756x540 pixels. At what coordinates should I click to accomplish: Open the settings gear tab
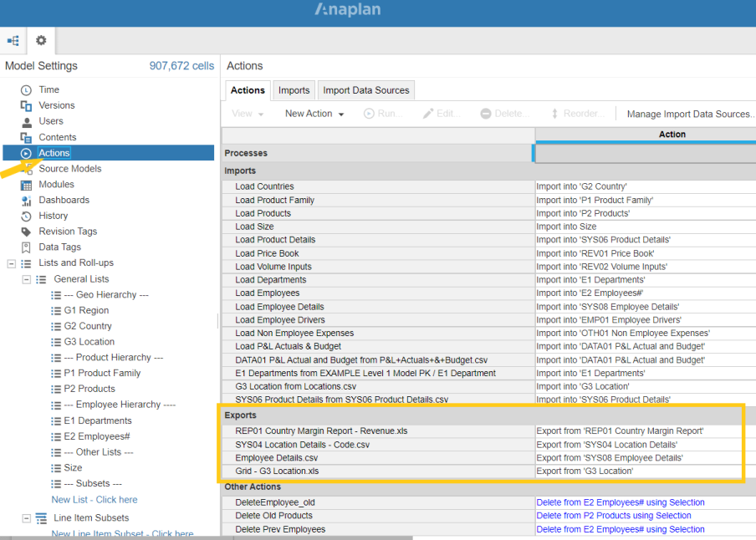point(41,40)
